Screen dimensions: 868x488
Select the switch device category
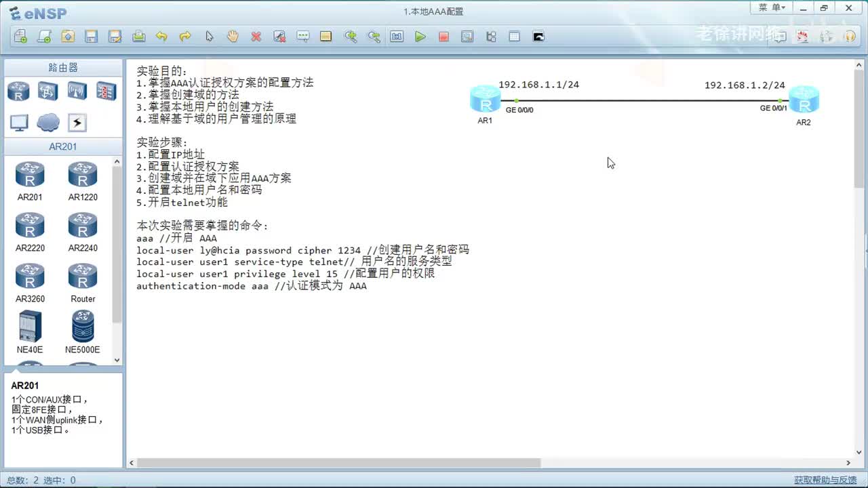tap(47, 91)
